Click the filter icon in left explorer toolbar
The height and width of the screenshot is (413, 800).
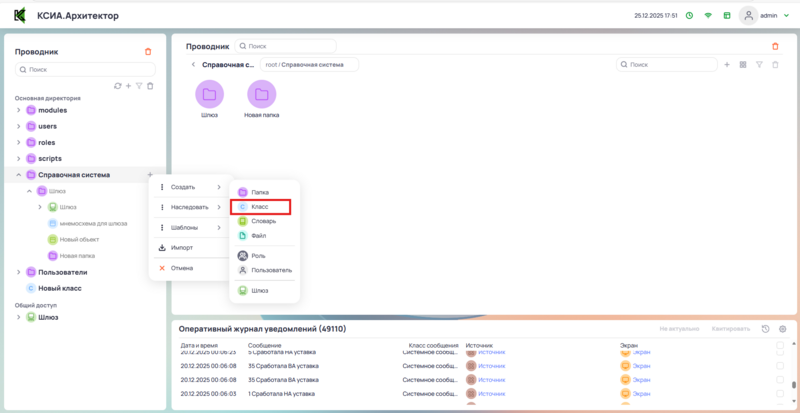[139, 86]
